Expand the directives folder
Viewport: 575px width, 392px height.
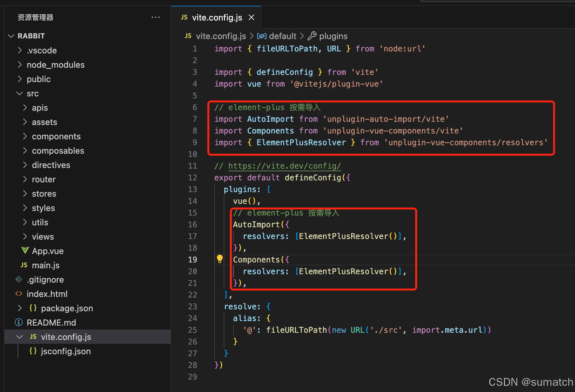[25, 165]
